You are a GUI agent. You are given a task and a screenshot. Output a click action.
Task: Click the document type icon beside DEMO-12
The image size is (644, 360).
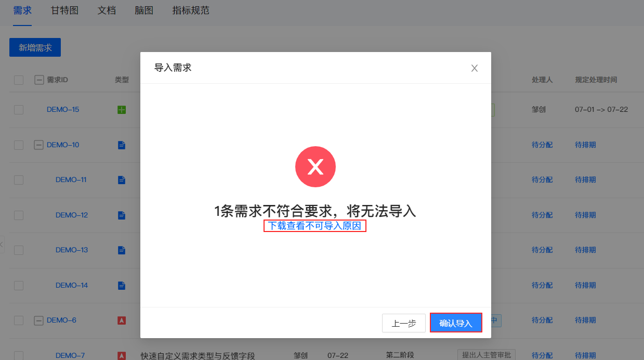click(x=122, y=215)
